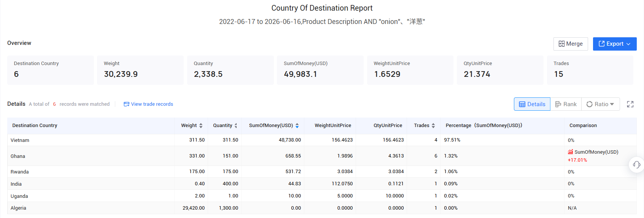Select the Uganda row
644x218 pixels.
click(322, 196)
